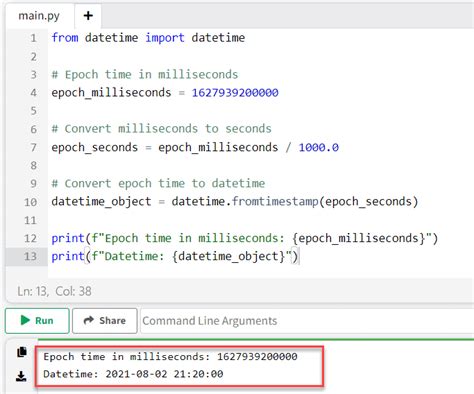The image size is (474, 394).
Task: Place cursor on the 'from datetime import datetime' line
Action: [148, 38]
